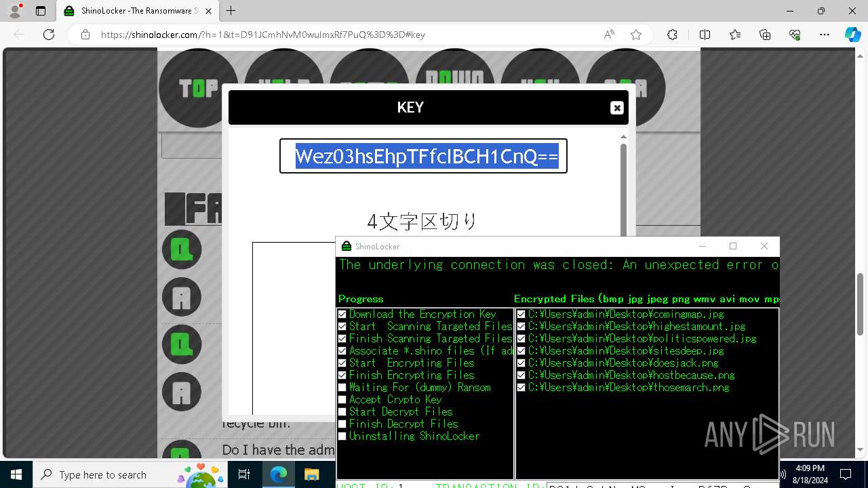
Task: Toggle Uninstalling ShinoLocker checkbox
Action: click(x=342, y=436)
